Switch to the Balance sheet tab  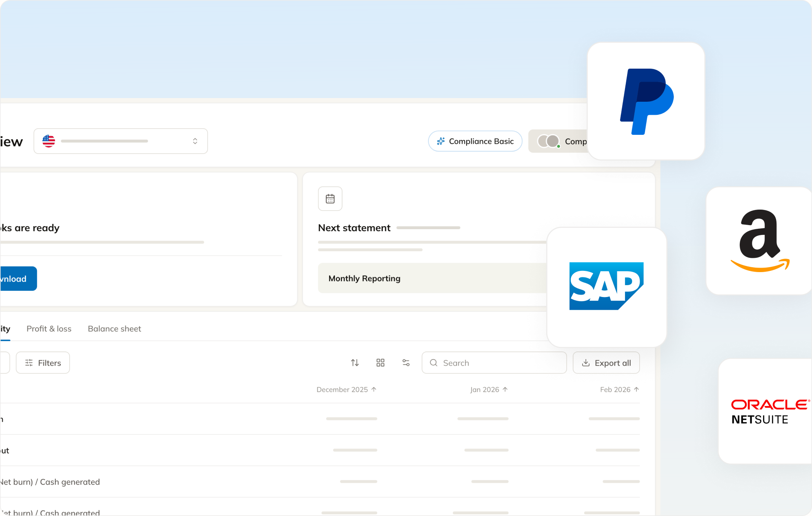point(114,329)
